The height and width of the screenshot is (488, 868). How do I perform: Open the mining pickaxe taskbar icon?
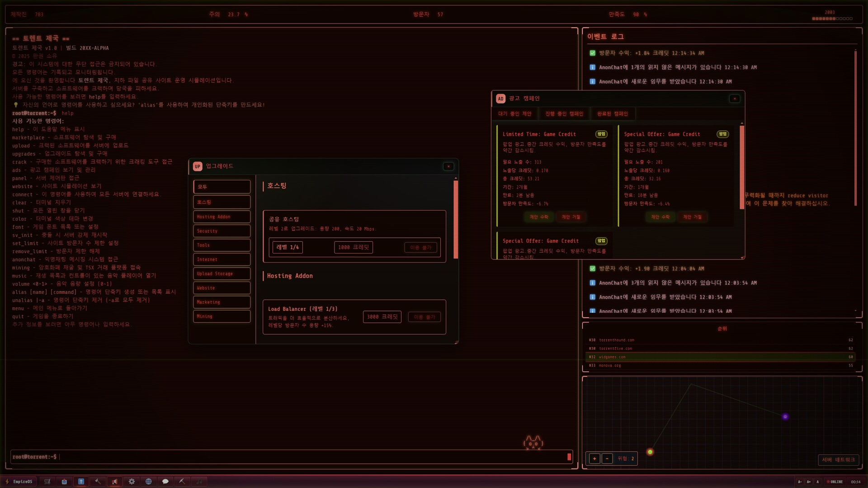[x=182, y=482]
